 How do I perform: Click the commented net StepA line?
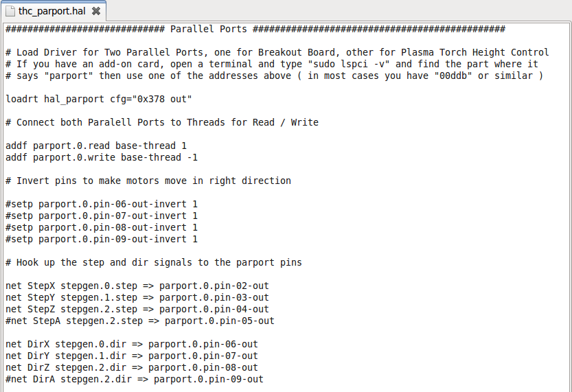click(x=140, y=321)
